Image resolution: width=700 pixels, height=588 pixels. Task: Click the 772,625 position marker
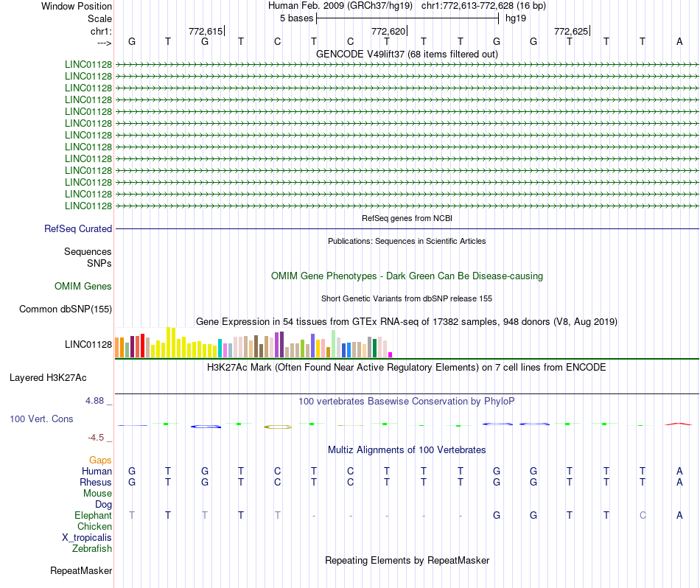coord(571,31)
